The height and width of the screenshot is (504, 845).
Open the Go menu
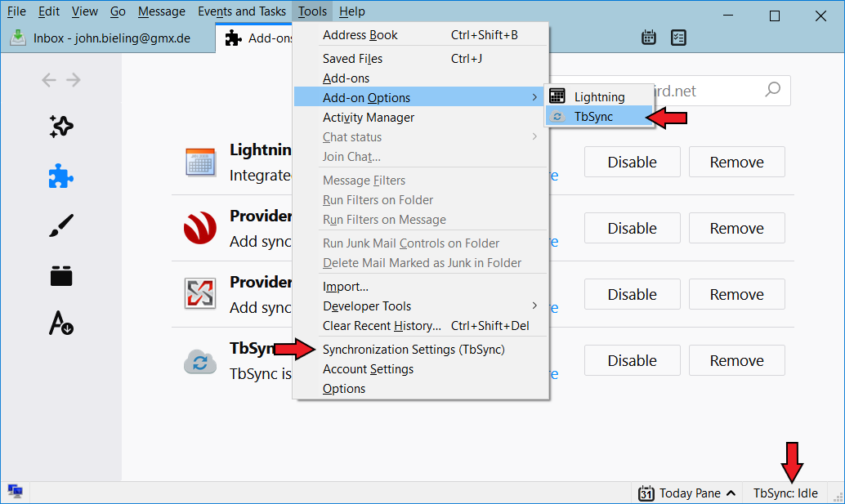pyautogui.click(x=118, y=11)
